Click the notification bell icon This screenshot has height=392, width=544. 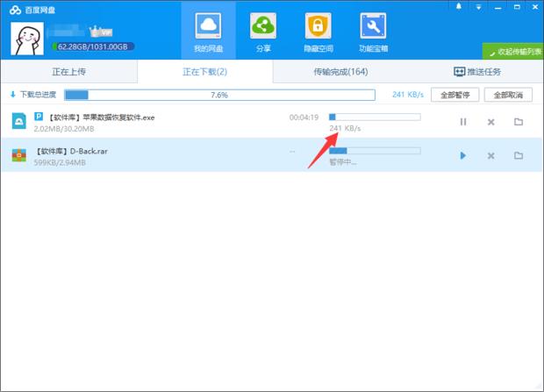pos(459,7)
